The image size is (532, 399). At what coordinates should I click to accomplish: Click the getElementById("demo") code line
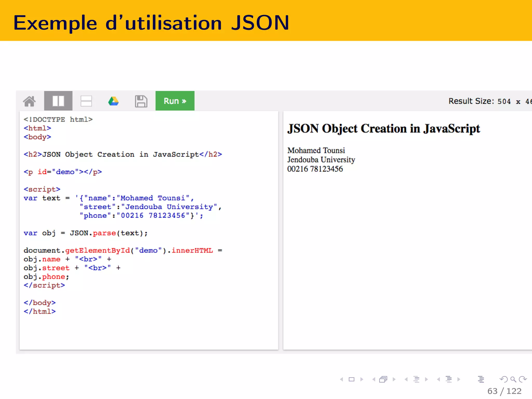pyautogui.click(x=123, y=250)
